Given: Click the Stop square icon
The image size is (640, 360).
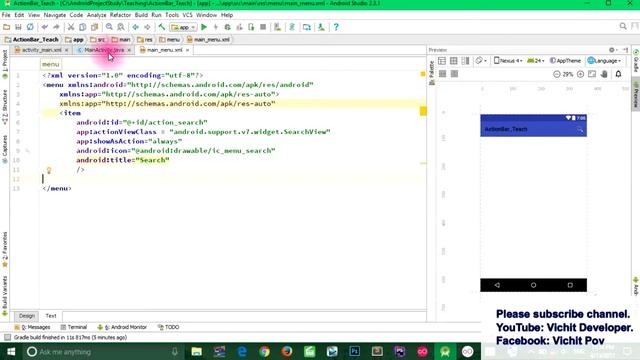Looking at the screenshot, I should (263, 27).
